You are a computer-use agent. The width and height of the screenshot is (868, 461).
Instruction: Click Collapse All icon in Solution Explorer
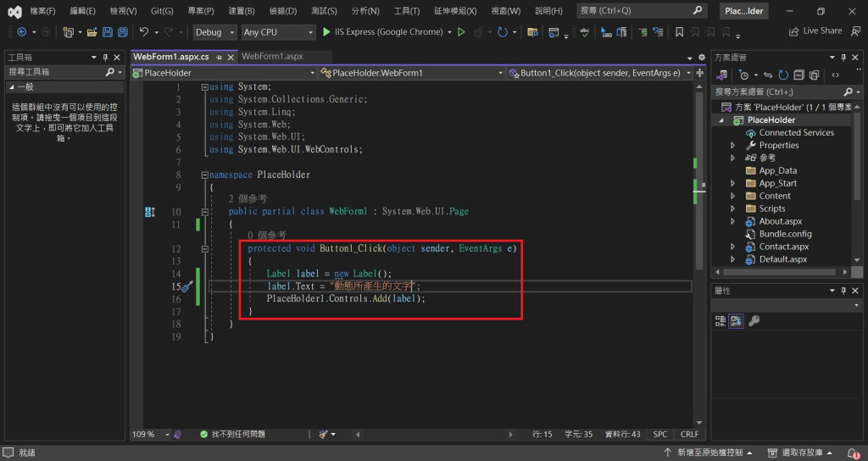tap(798, 75)
